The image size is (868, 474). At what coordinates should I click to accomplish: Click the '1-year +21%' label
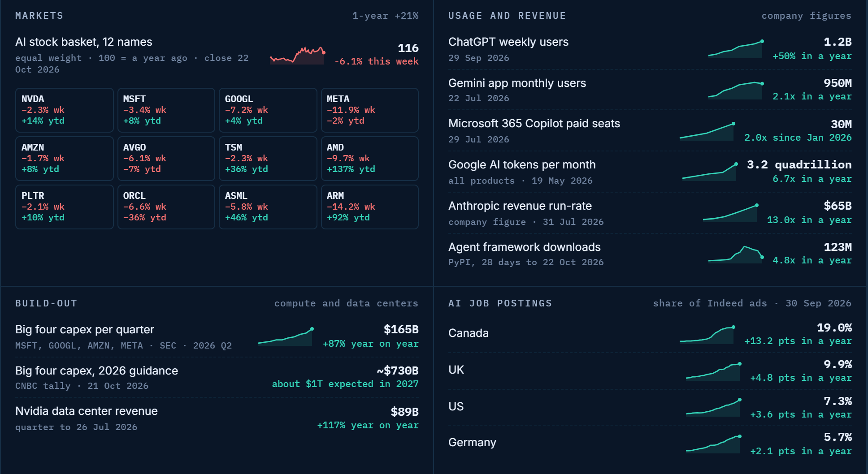pyautogui.click(x=385, y=16)
